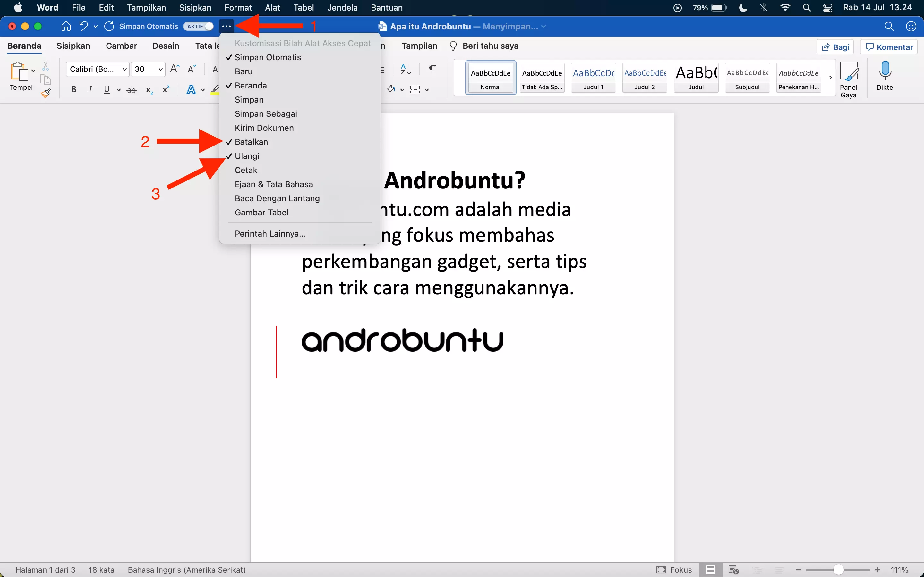Viewport: 924px width, 577px height.
Task: Select the Normal style thumbnail
Action: tap(490, 78)
